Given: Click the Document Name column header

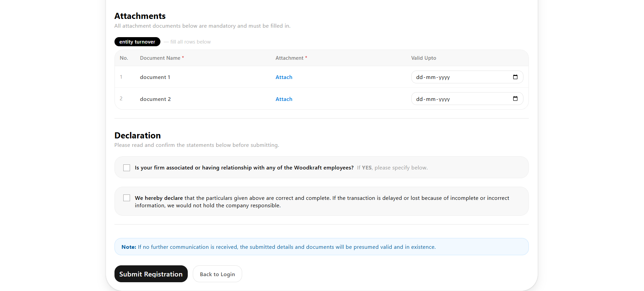Looking at the screenshot, I should [162, 58].
